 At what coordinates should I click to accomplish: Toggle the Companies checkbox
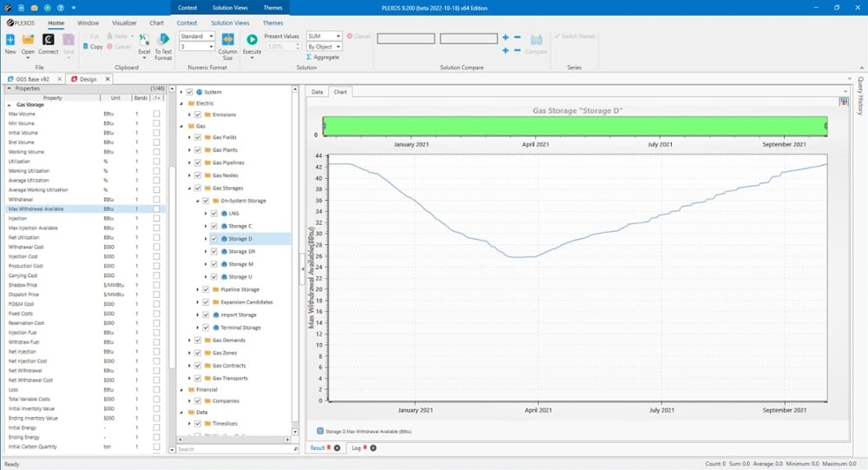pos(198,400)
